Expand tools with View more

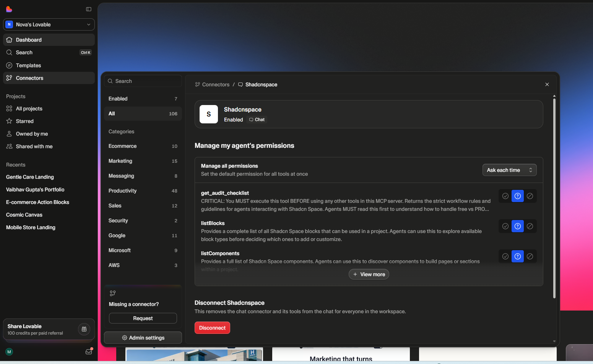(x=369, y=274)
